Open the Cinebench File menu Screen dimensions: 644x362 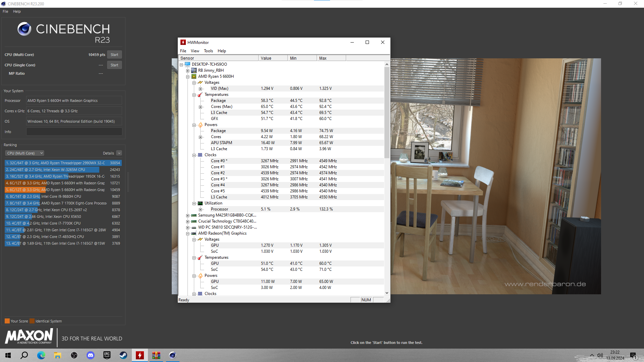[x=5, y=11]
